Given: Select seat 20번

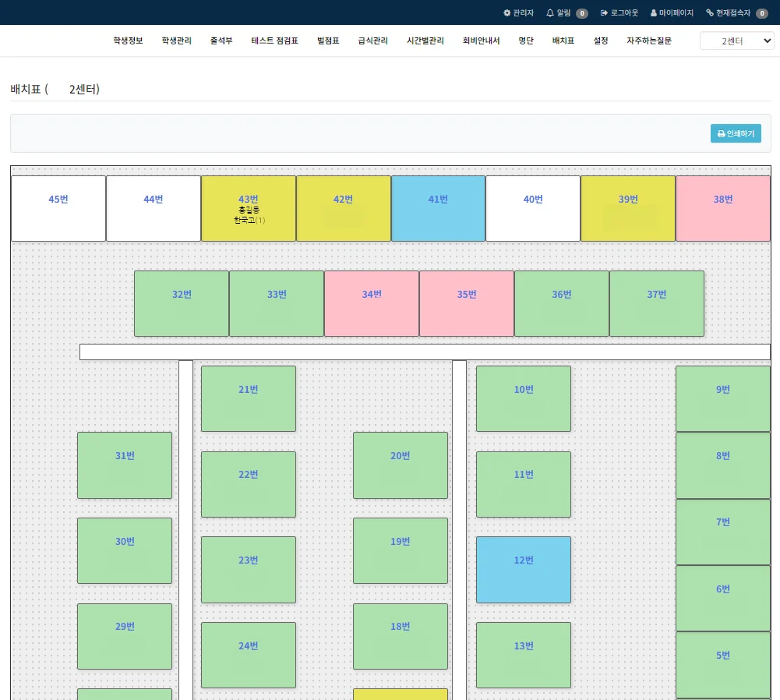Looking at the screenshot, I should click(x=401, y=465).
